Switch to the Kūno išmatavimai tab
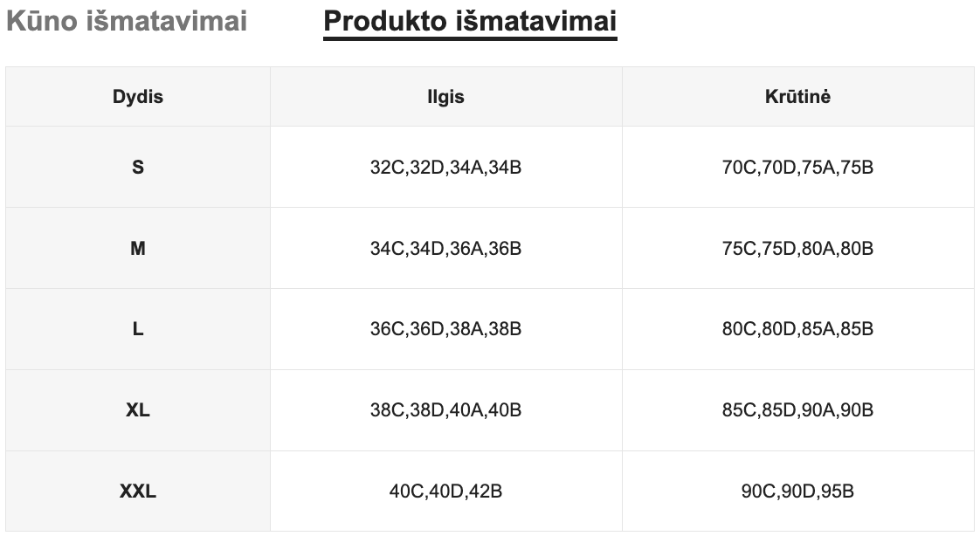The width and height of the screenshot is (980, 536). [127, 22]
